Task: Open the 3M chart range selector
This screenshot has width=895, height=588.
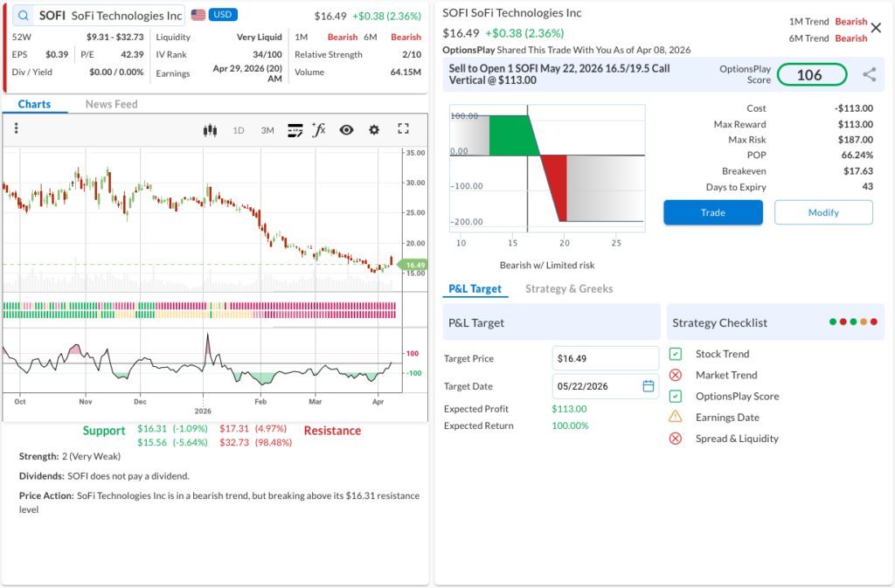Action: click(x=267, y=130)
